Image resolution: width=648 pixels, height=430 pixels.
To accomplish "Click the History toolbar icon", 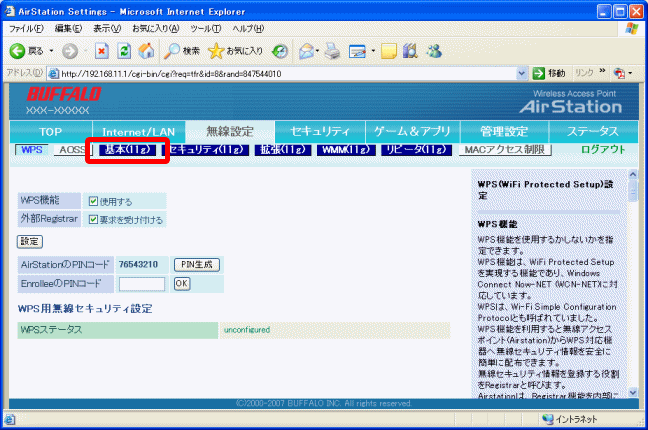I will tap(281, 51).
